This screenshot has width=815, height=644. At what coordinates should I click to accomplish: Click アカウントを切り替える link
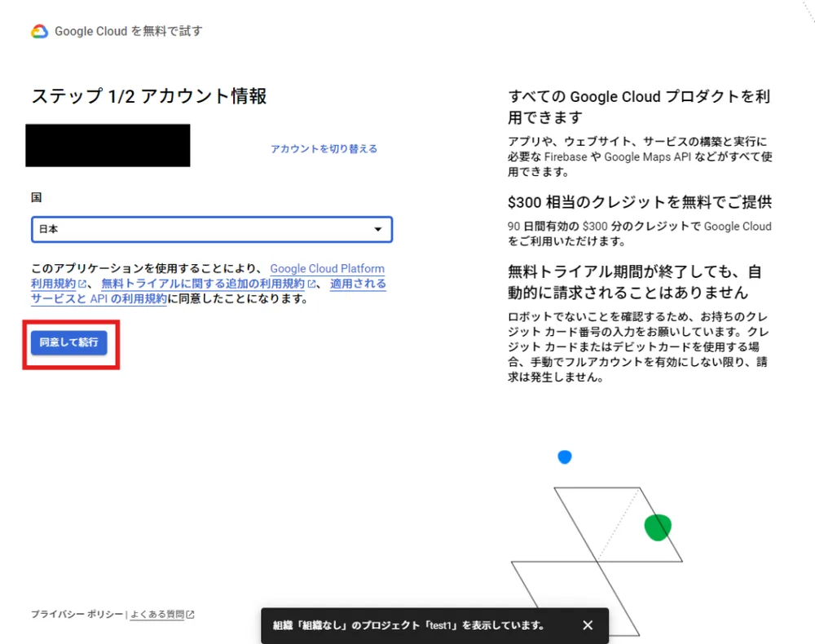[324, 148]
